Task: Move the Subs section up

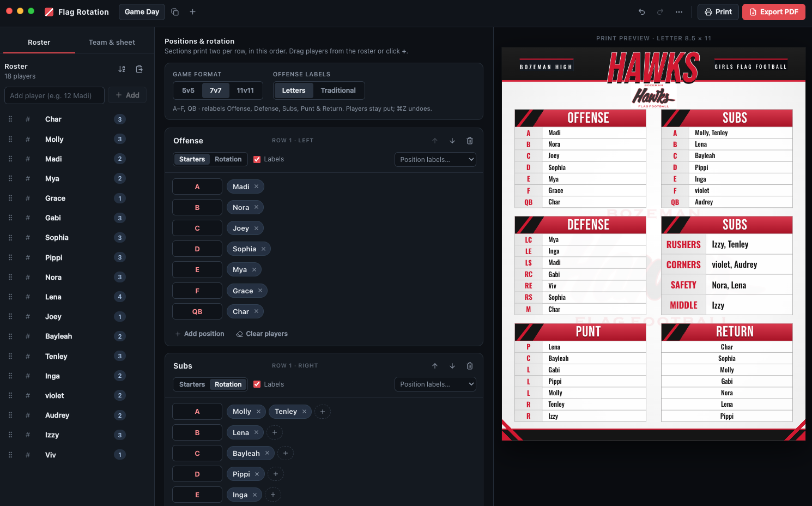Action: (x=435, y=366)
